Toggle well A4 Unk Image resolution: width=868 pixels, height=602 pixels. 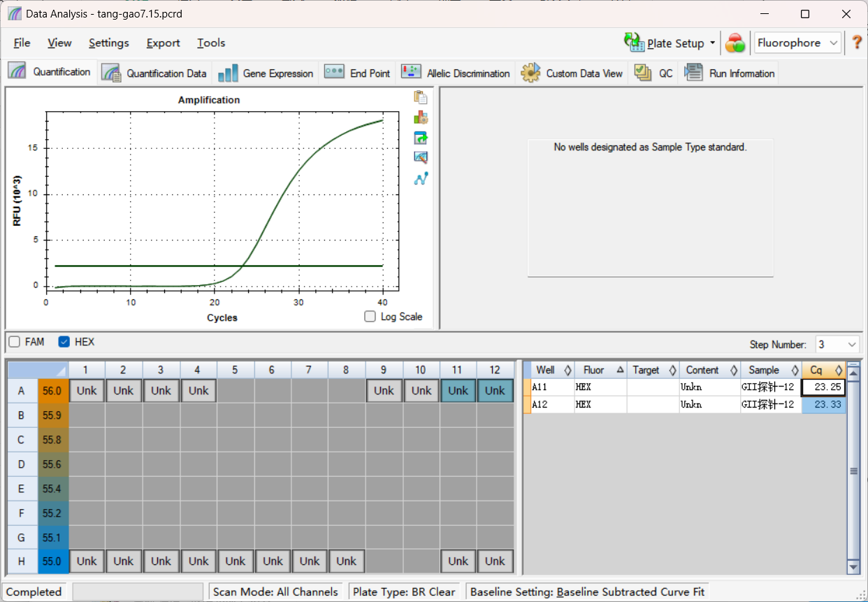198,390
